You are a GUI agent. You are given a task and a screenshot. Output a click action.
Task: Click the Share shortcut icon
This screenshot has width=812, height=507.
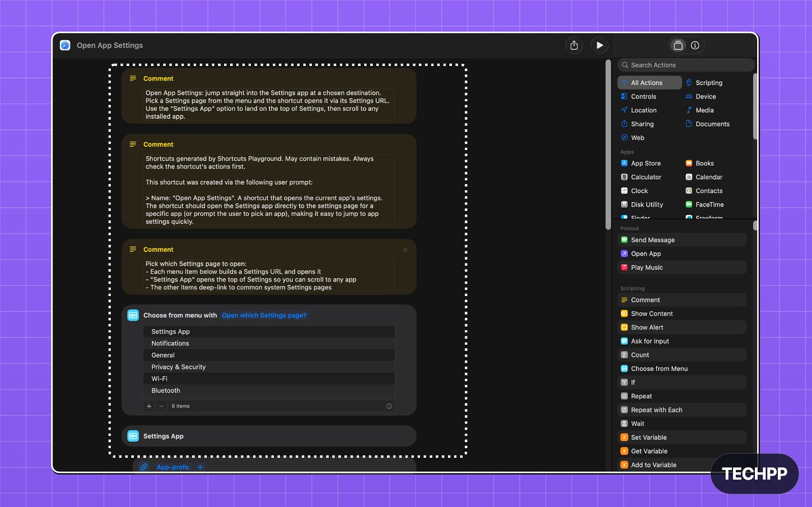[574, 45]
